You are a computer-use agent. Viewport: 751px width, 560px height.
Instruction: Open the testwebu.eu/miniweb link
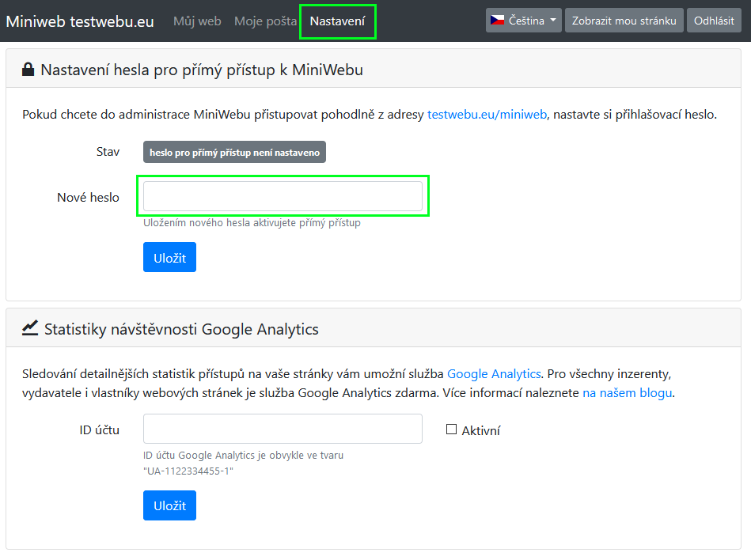[487, 115]
